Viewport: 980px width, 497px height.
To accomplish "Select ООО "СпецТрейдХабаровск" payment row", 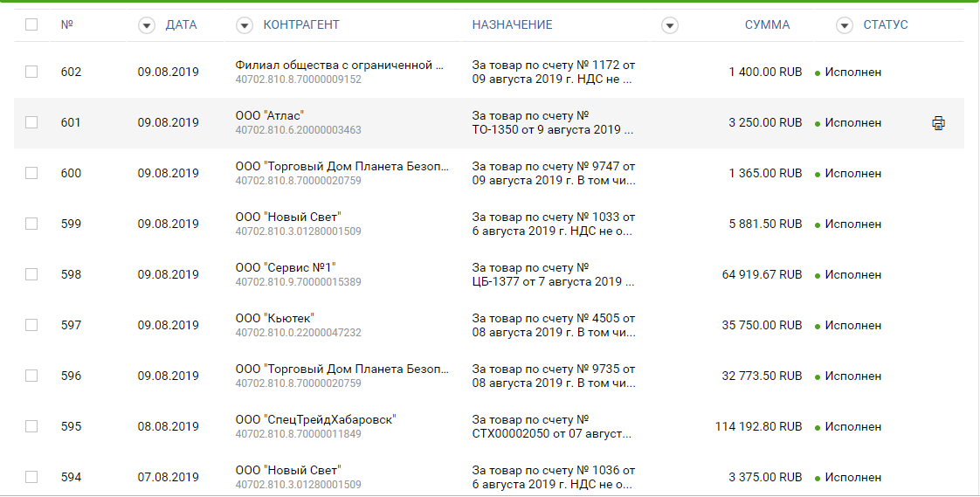I will (315, 419).
